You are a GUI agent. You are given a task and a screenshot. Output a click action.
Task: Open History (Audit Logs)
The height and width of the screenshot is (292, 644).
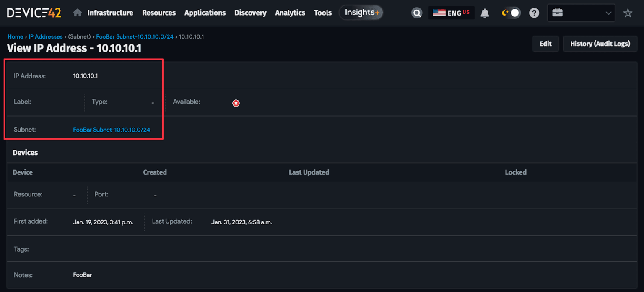[600, 44]
